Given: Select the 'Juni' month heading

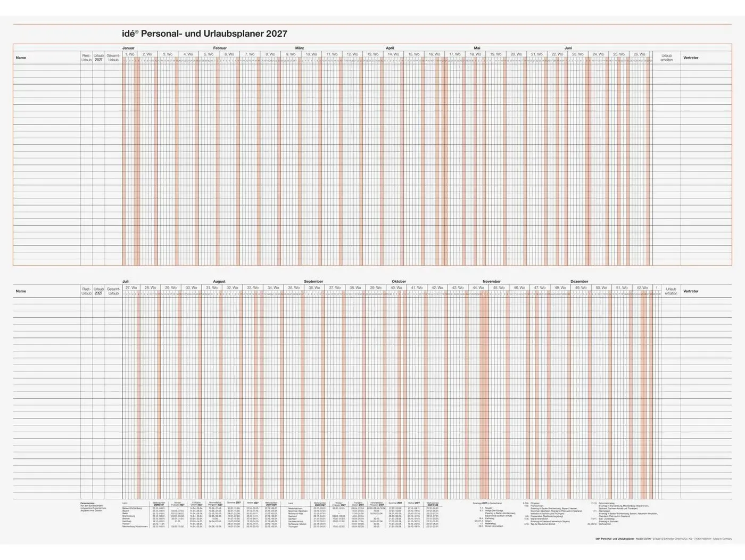Looking at the screenshot, I should pos(568,48).
